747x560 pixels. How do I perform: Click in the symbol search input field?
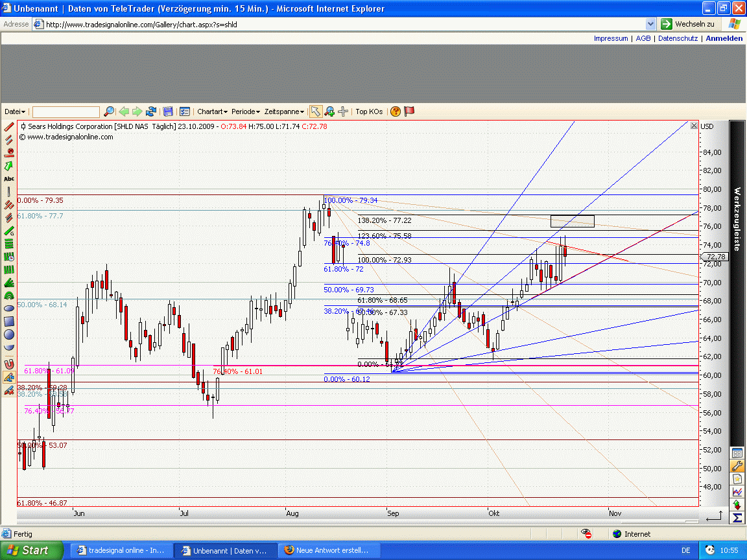[65, 111]
